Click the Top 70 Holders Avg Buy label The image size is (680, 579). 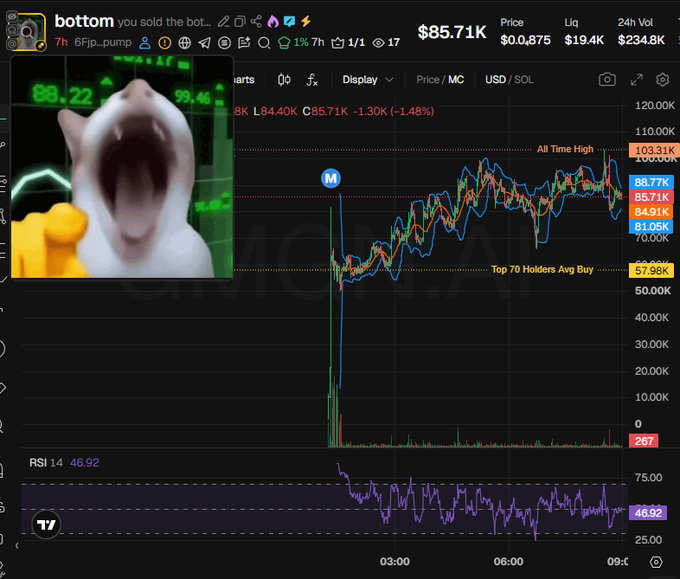542,269
